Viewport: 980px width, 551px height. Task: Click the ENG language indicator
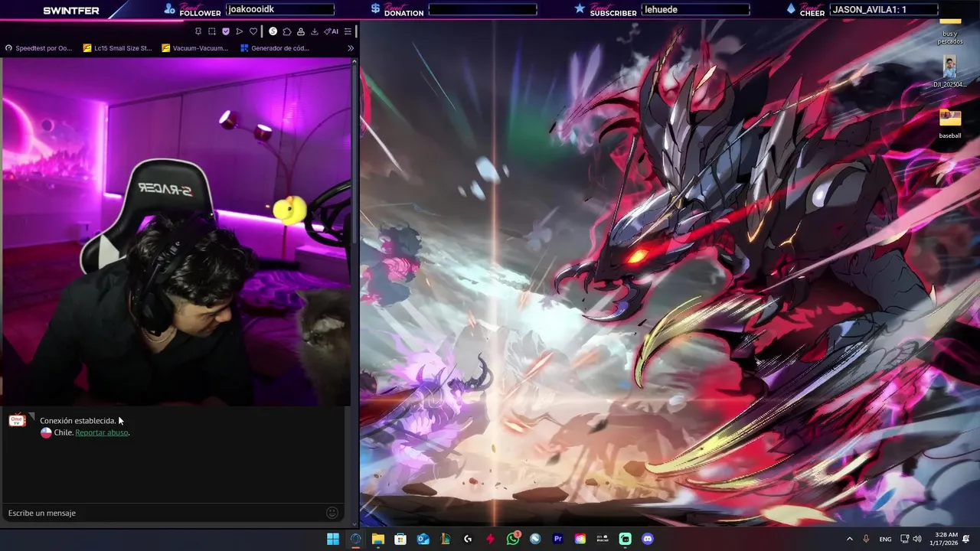[x=885, y=539]
